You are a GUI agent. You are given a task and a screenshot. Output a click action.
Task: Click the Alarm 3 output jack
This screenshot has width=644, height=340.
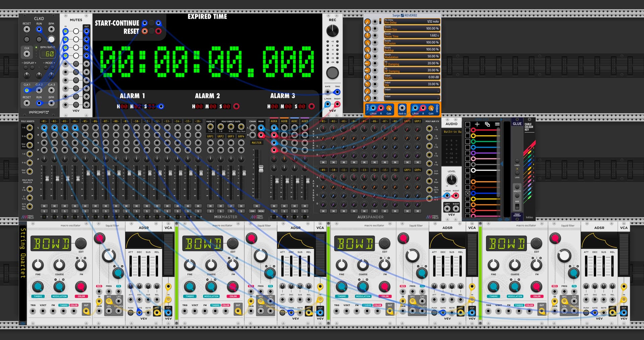[312, 106]
